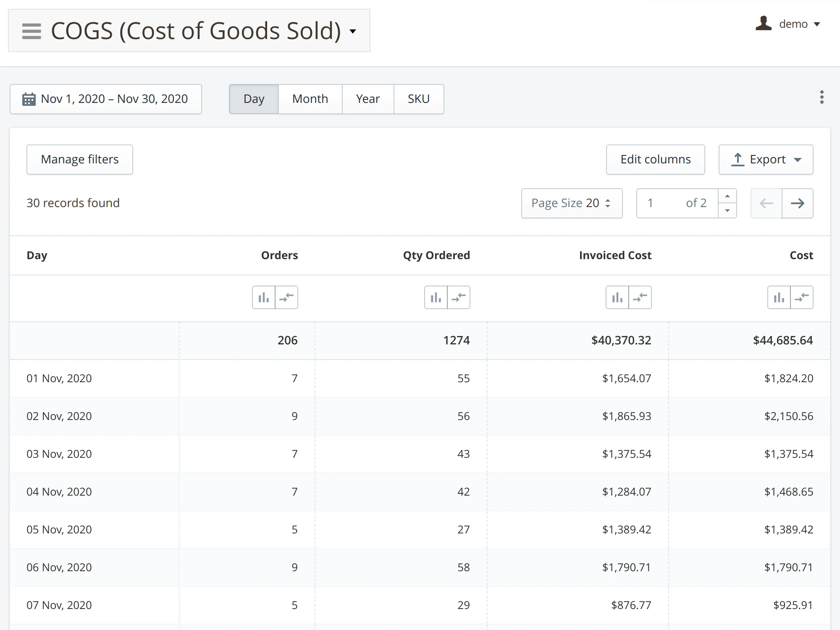Click the compare icon under Qty Ordered column
Screen dimensions: 840x630
pyautogui.click(x=459, y=297)
